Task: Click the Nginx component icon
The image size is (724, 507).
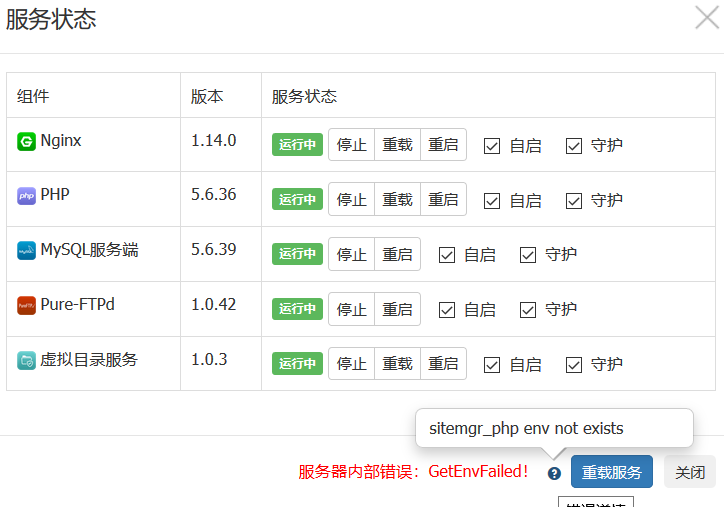Action: pyautogui.click(x=26, y=142)
